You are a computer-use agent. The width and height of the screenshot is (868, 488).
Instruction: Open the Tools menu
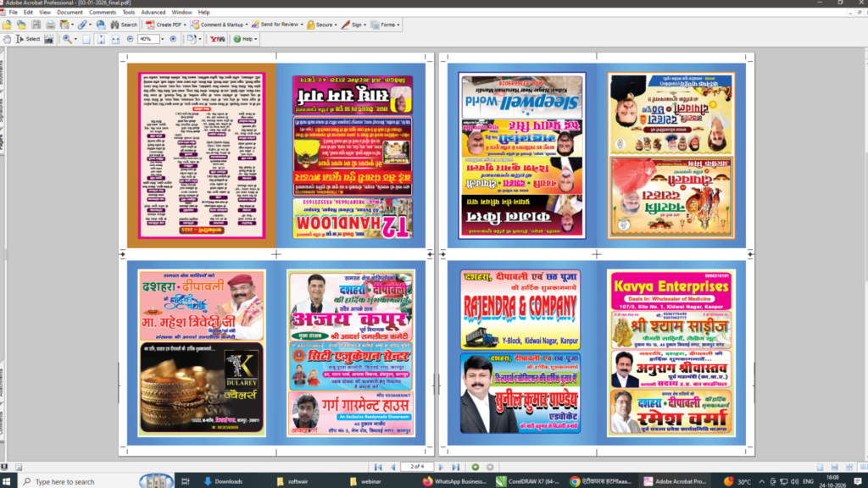click(x=129, y=12)
